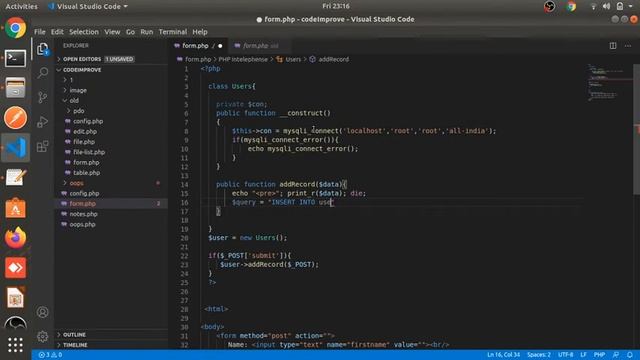Open the Selection menu
The image size is (640, 360).
tap(84, 32)
